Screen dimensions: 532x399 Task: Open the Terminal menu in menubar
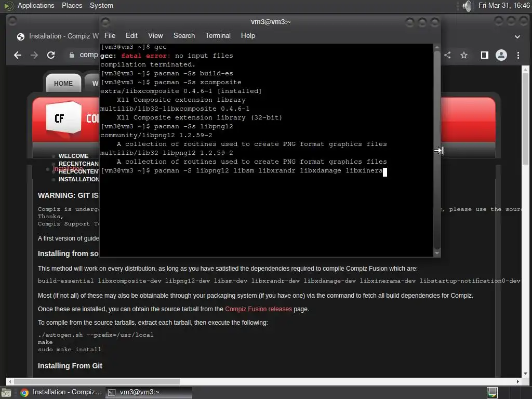point(218,36)
